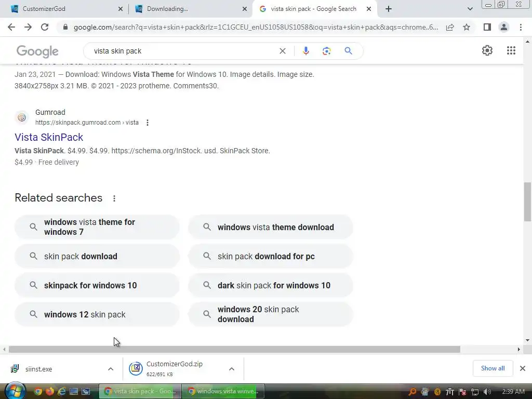The image size is (532, 399).
Task: Search windows 12 skin pack
Action: [x=97, y=314]
